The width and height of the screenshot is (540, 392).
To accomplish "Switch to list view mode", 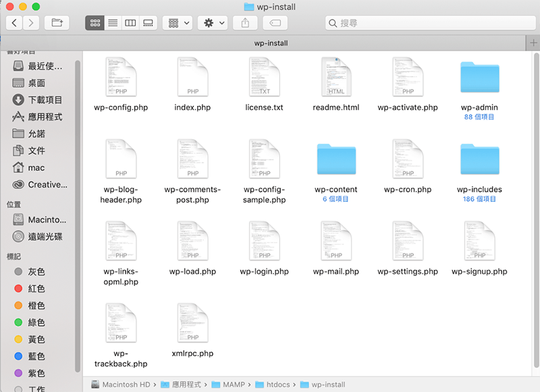I will tap(113, 23).
